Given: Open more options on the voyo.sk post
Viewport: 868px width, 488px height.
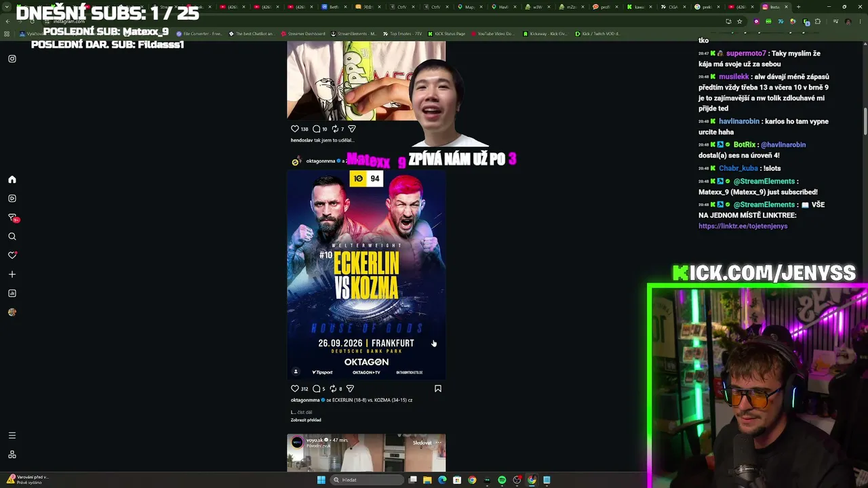Looking at the screenshot, I should tap(438, 443).
